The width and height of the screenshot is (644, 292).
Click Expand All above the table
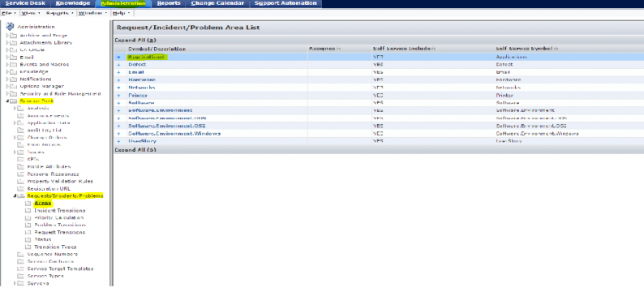[x=135, y=41]
